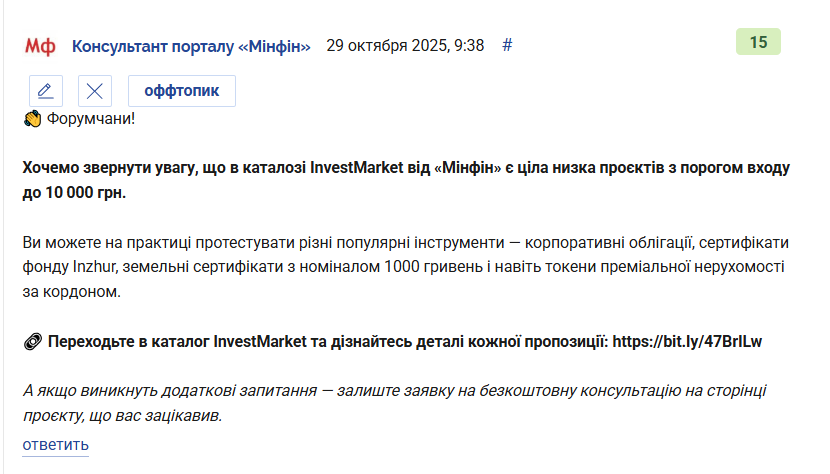Click the paperclip link emoji
830x474 pixels.
click(32, 342)
